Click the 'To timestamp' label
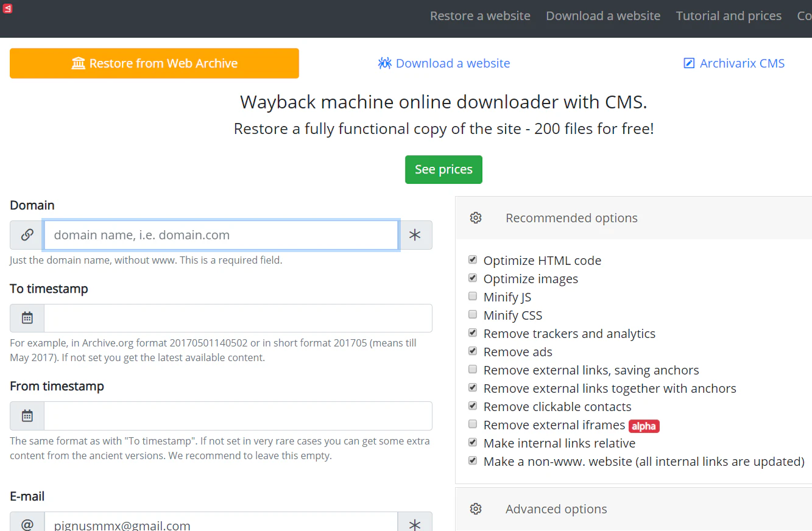 (x=49, y=289)
